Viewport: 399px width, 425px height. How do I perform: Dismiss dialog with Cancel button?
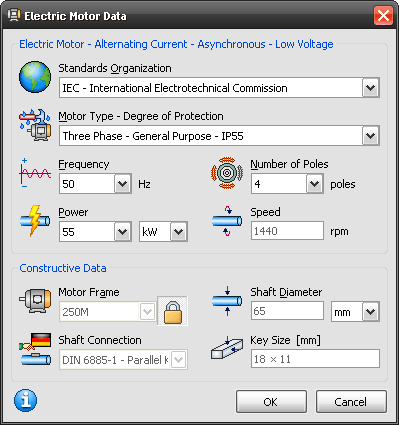coord(351,402)
